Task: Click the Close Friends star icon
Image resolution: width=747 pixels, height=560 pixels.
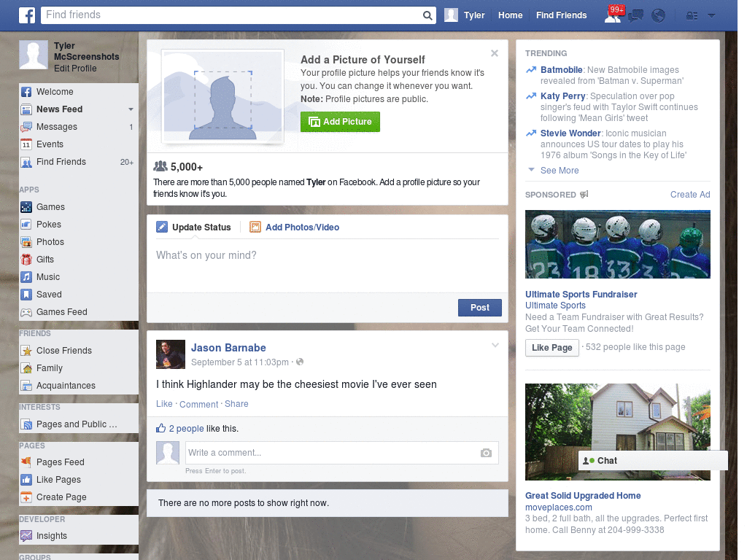Action: point(26,351)
